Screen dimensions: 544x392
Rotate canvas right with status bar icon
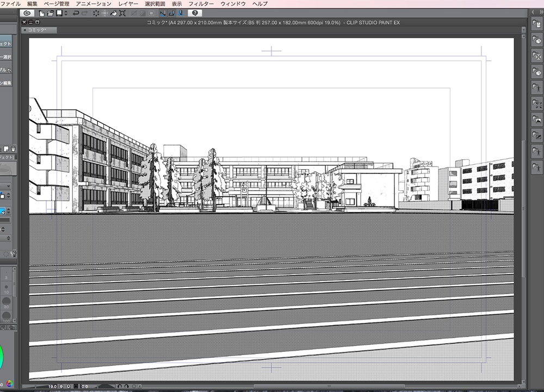pos(127,386)
